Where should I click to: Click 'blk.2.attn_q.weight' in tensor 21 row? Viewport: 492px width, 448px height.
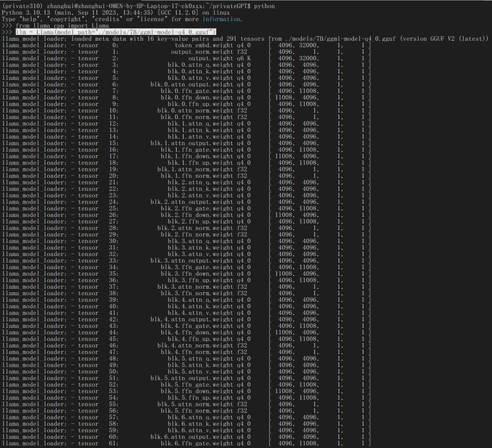[200, 182]
